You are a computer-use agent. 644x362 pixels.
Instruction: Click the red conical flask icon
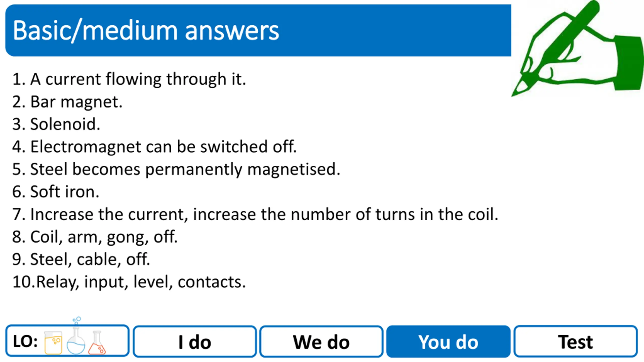click(x=97, y=342)
